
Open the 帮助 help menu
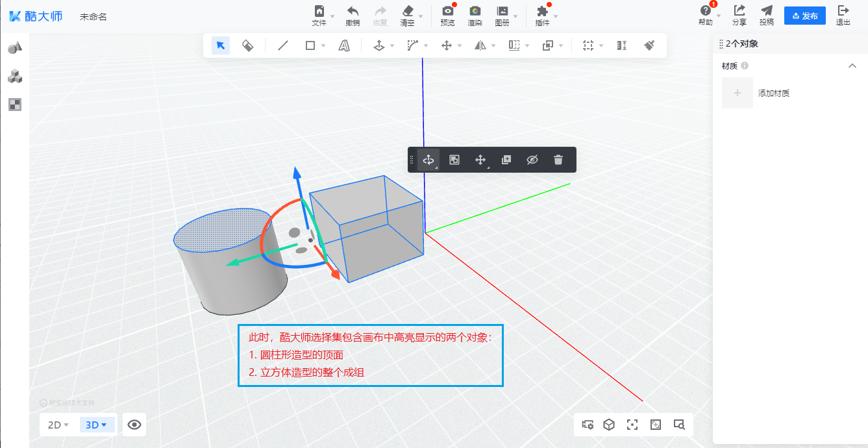706,16
